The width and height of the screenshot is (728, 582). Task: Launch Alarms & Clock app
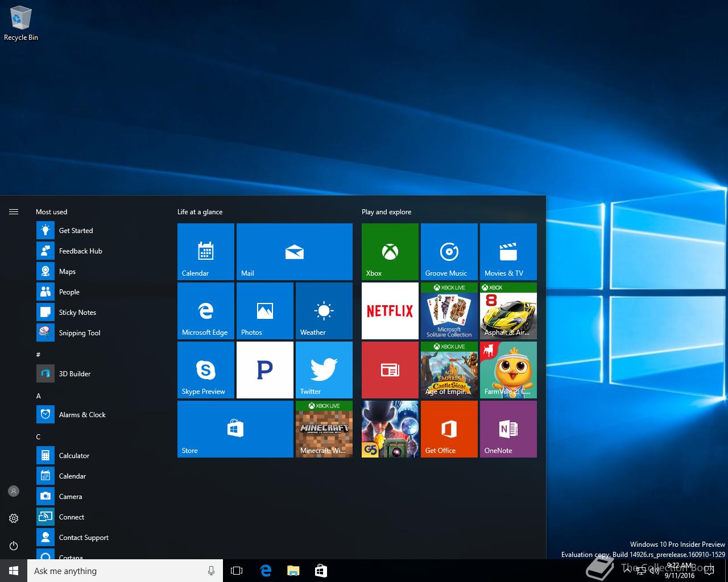(100, 415)
